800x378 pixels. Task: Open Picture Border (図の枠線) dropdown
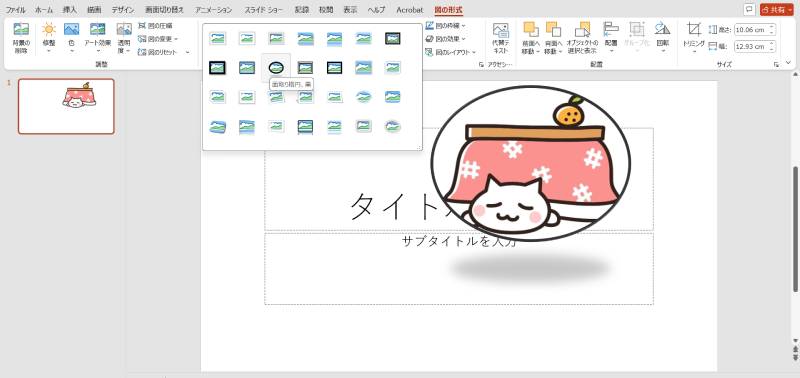(445, 26)
